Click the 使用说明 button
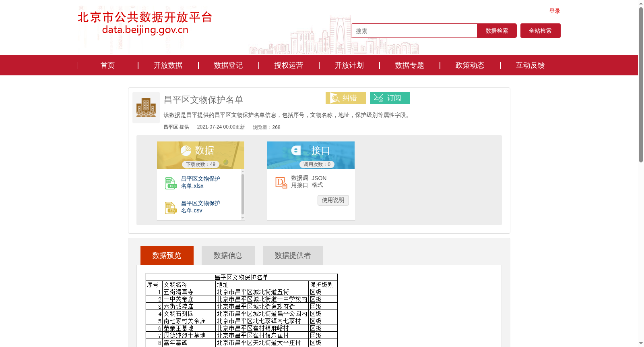This screenshot has width=644, height=347. point(333,200)
